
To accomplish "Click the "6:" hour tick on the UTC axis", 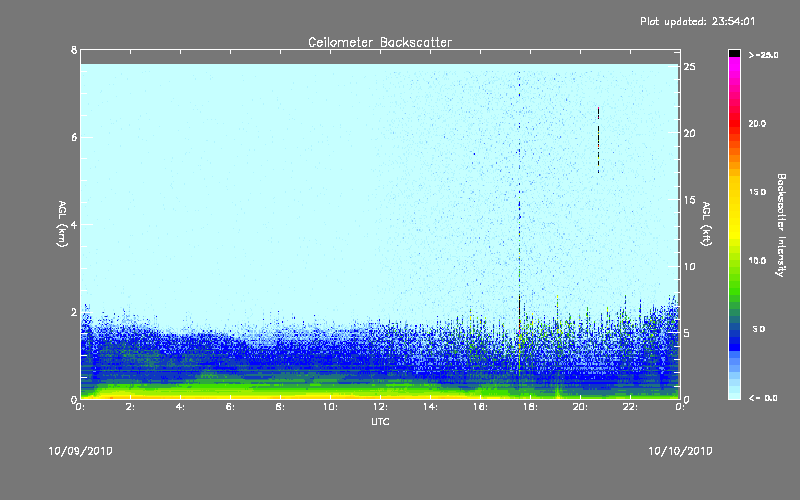I will click(231, 407).
